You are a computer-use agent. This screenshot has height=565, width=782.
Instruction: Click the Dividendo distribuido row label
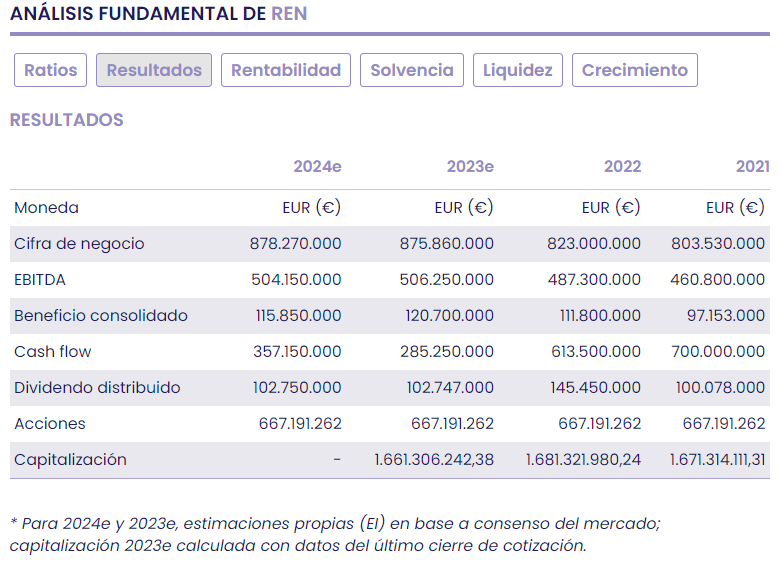97,388
